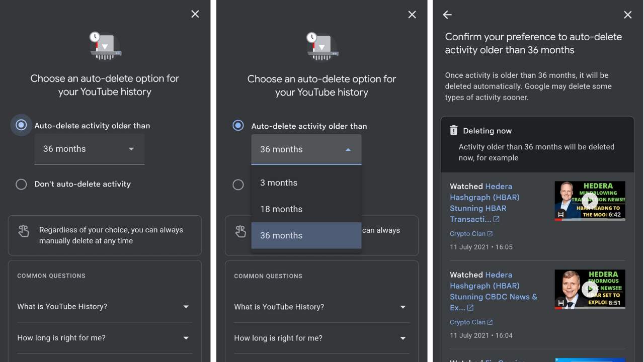Click the auto-delete shredder icon in left panel
Viewport: 644px width, 362px height.
[105, 47]
